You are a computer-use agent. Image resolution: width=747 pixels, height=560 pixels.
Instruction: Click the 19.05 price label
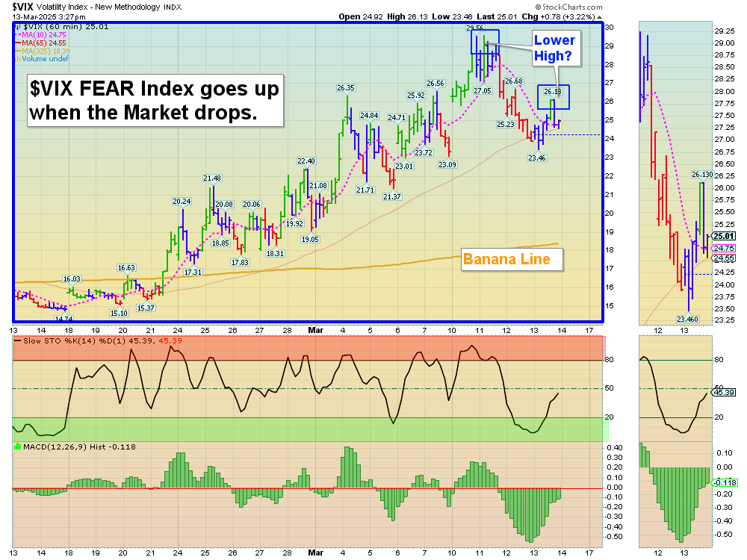click(310, 240)
